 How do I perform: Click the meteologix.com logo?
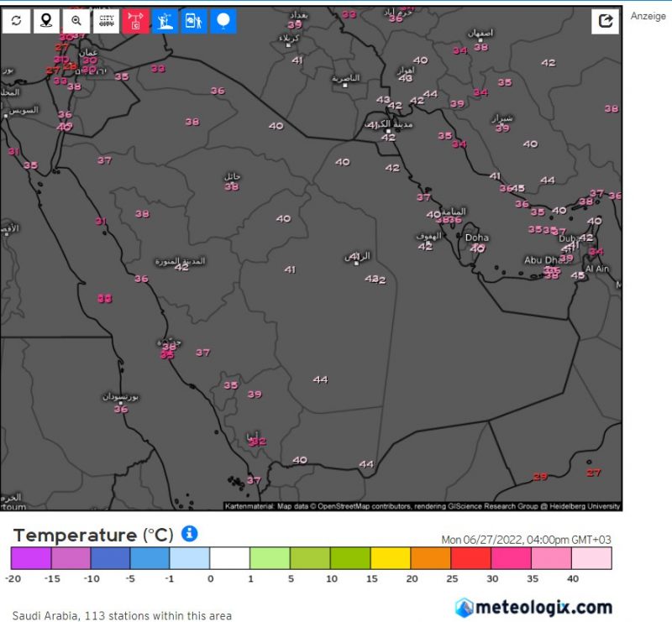[x=534, y=607]
